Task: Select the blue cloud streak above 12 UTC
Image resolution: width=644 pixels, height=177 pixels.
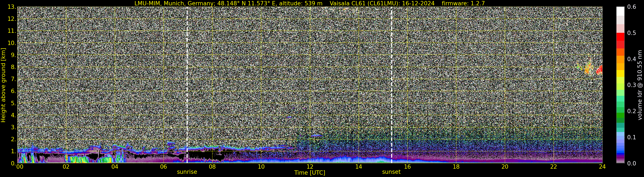Action: pos(317,136)
